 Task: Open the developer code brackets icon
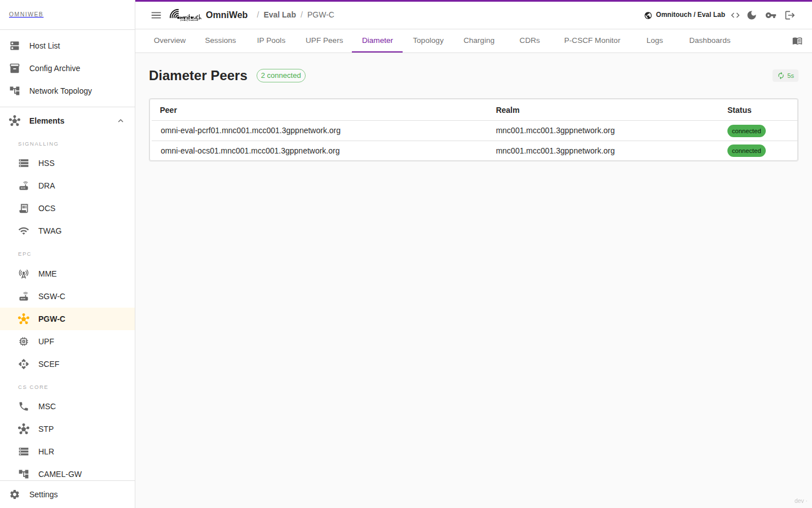pyautogui.click(x=735, y=15)
